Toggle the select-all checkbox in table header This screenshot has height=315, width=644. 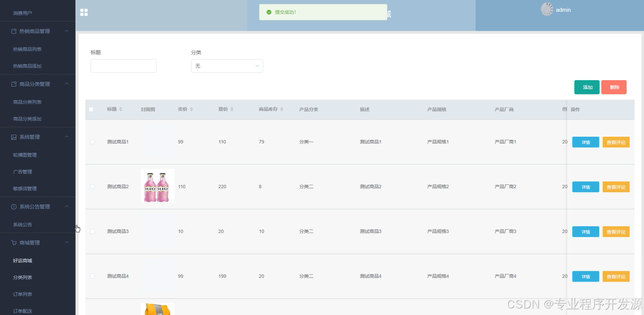(x=91, y=110)
